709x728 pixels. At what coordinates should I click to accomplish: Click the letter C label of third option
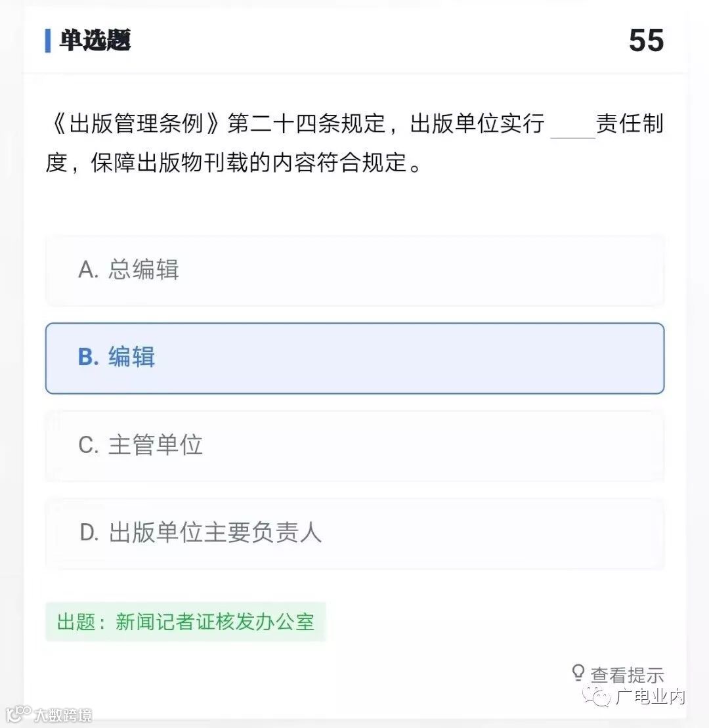click(x=88, y=445)
